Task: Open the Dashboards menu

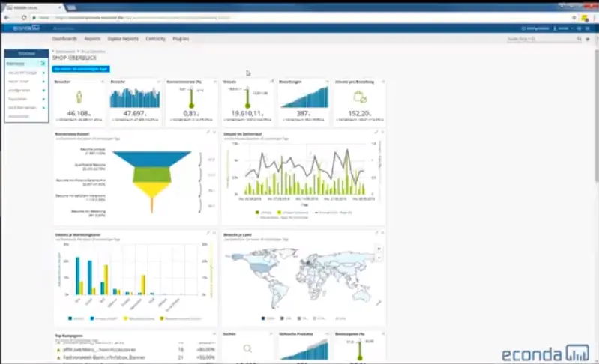Action: [x=64, y=39]
